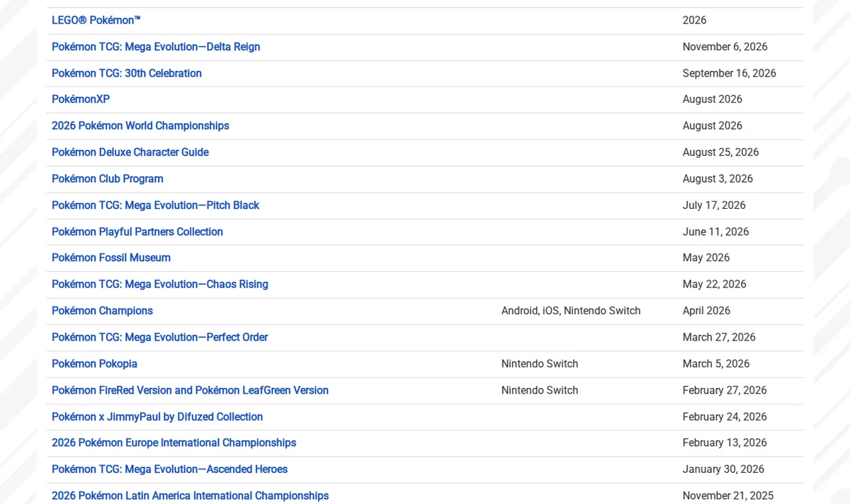Viewport: 850px width, 504px height.
Task: Open Pokémon x JimmyPaul by Difuzed Collection
Action: [157, 417]
